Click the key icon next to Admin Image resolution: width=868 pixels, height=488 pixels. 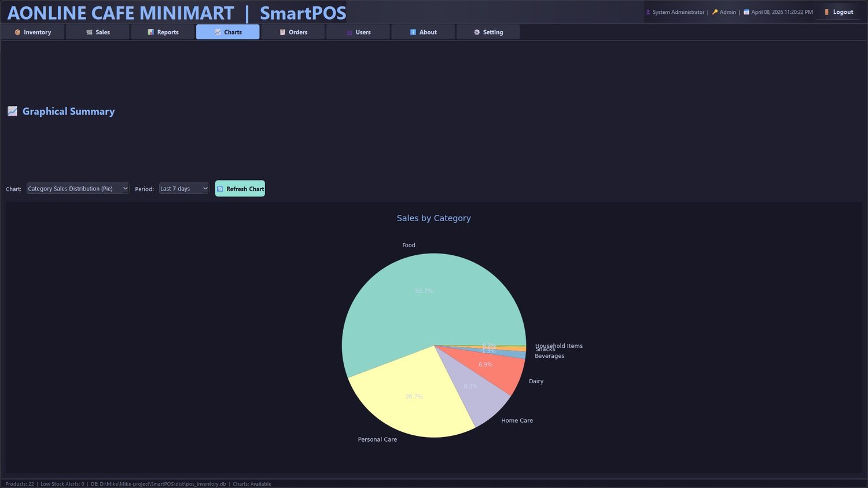(x=715, y=12)
